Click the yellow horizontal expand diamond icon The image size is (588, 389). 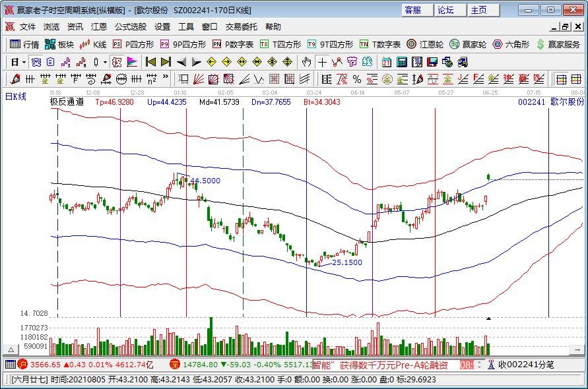(x=242, y=62)
